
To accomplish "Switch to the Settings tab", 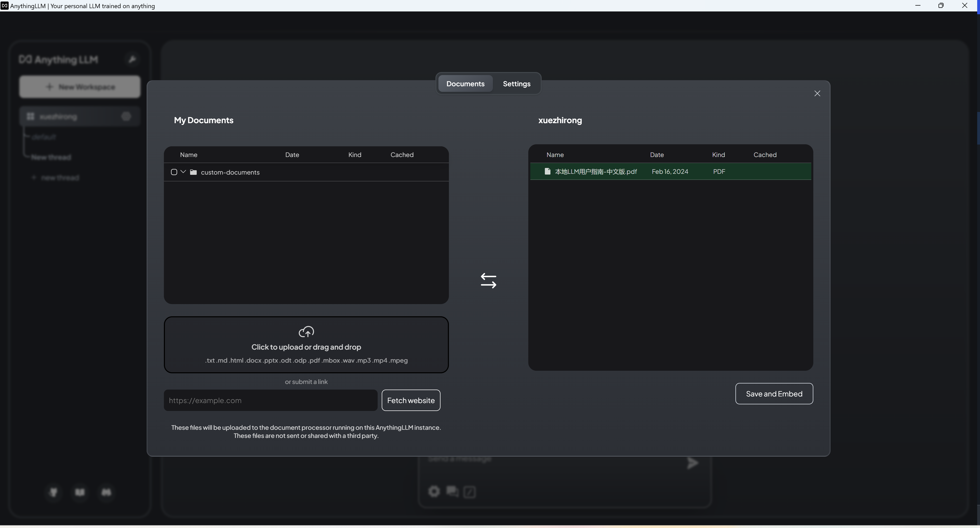I will (x=516, y=84).
